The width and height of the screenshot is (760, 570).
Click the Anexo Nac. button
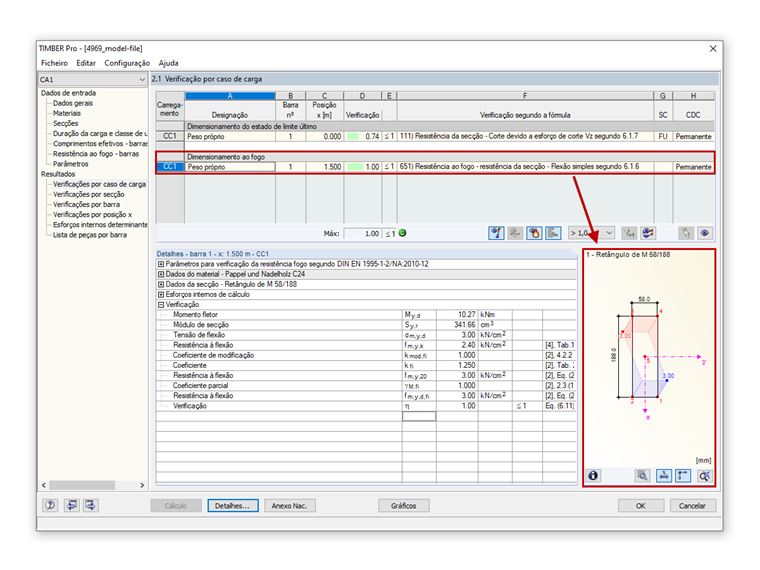(289, 506)
